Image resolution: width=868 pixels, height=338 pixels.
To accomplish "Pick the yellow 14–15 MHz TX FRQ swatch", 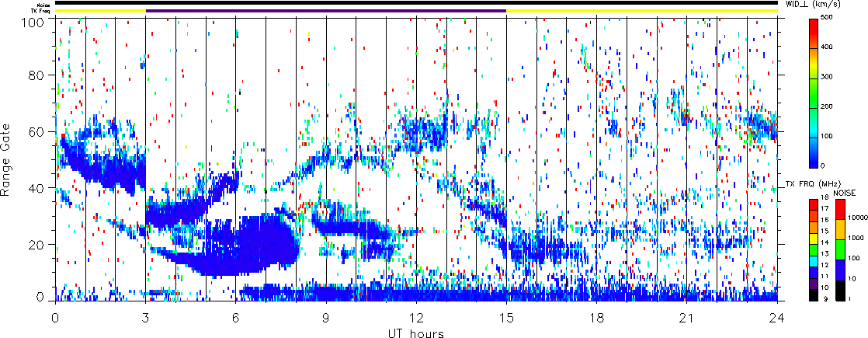I will (x=813, y=239).
